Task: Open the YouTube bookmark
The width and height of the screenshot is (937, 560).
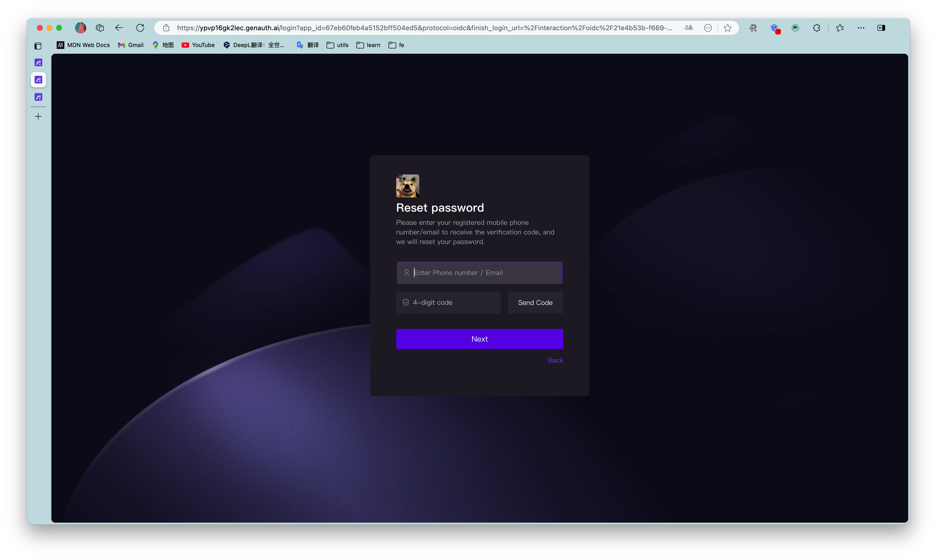Action: click(198, 45)
